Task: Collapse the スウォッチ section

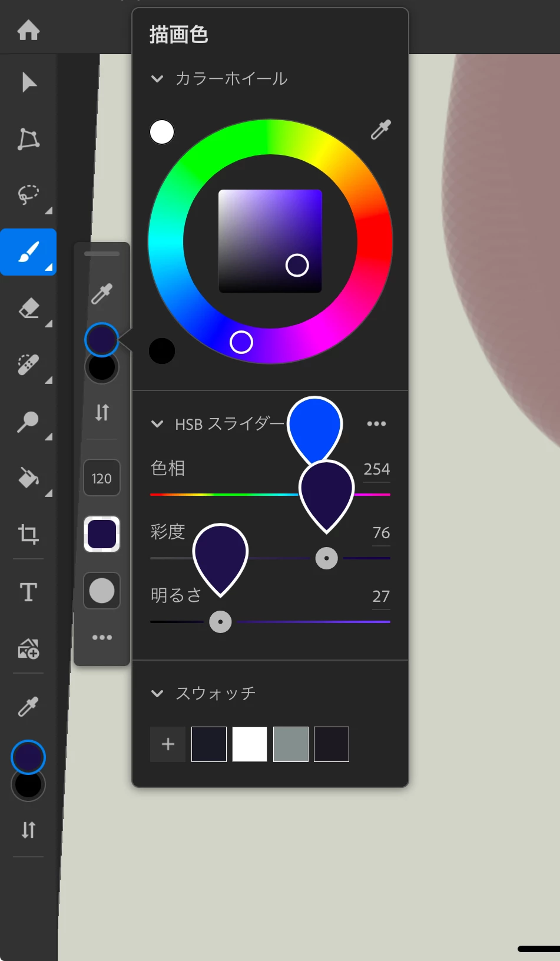Action: [157, 694]
